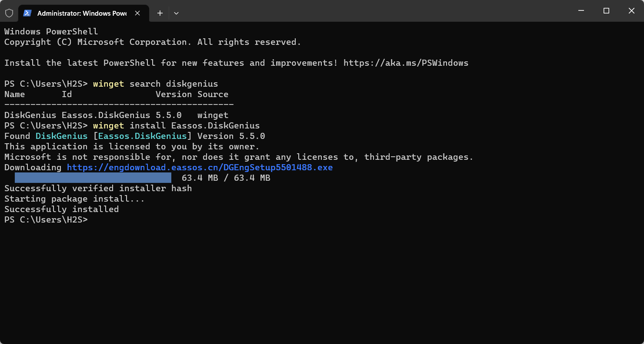Open the https://aka.ms/PSWindows link
Image resolution: width=644 pixels, height=344 pixels.
tap(406, 63)
